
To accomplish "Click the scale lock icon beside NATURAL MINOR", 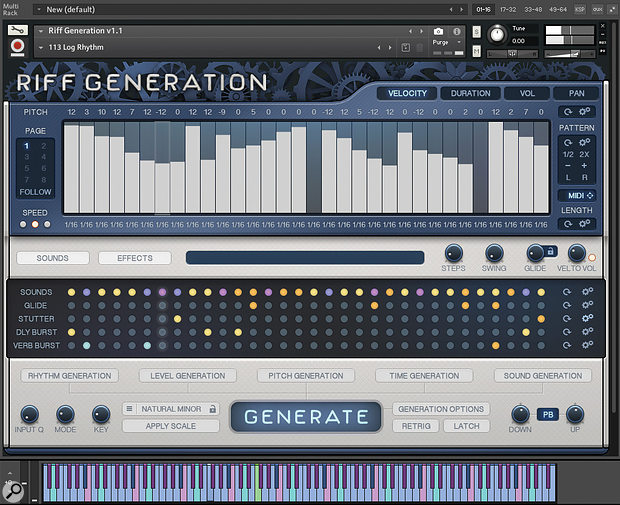I will click(x=213, y=409).
